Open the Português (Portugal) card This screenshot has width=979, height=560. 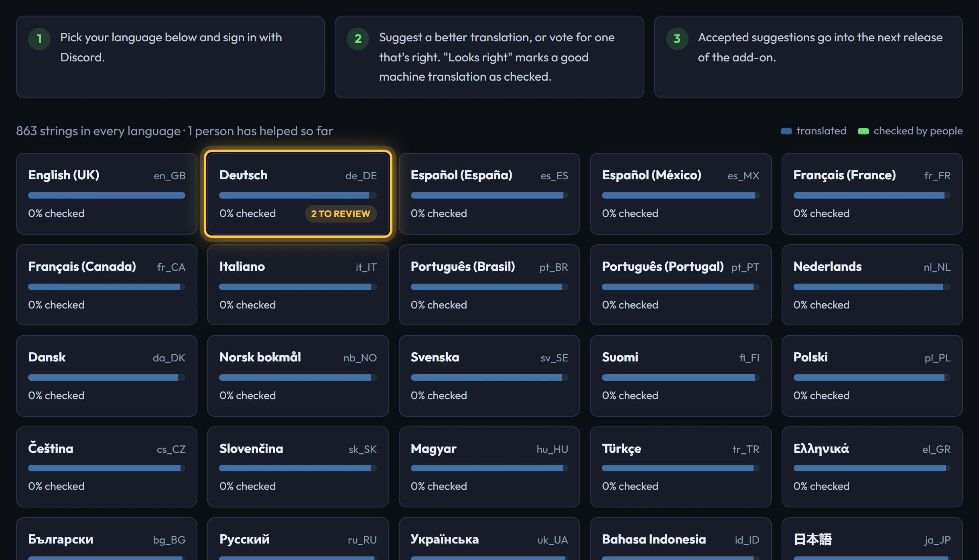coord(680,285)
